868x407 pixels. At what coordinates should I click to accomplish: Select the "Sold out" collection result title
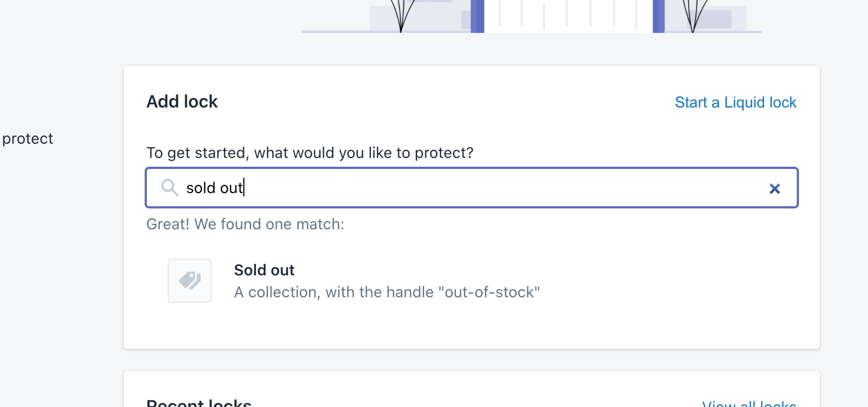[264, 270]
